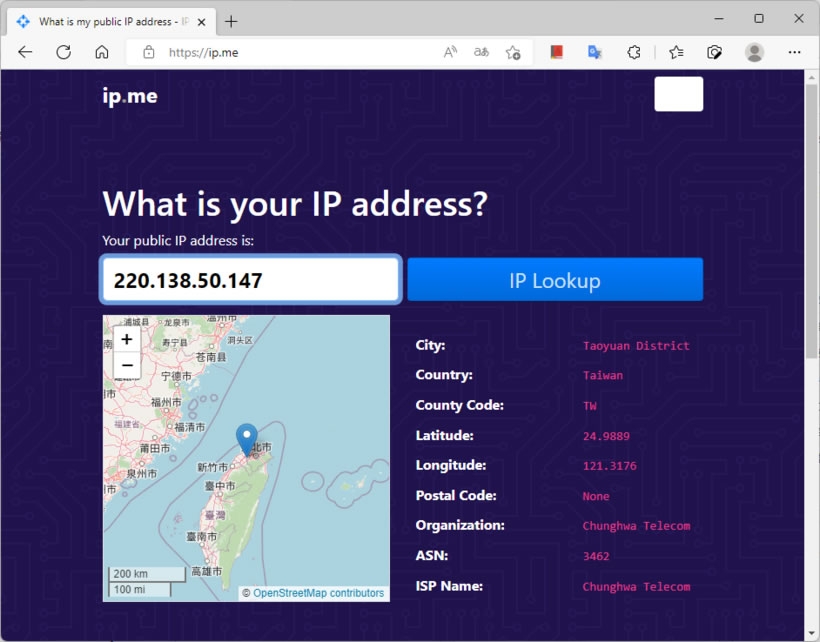
Task: Open the Favorites list
Action: coord(676,53)
